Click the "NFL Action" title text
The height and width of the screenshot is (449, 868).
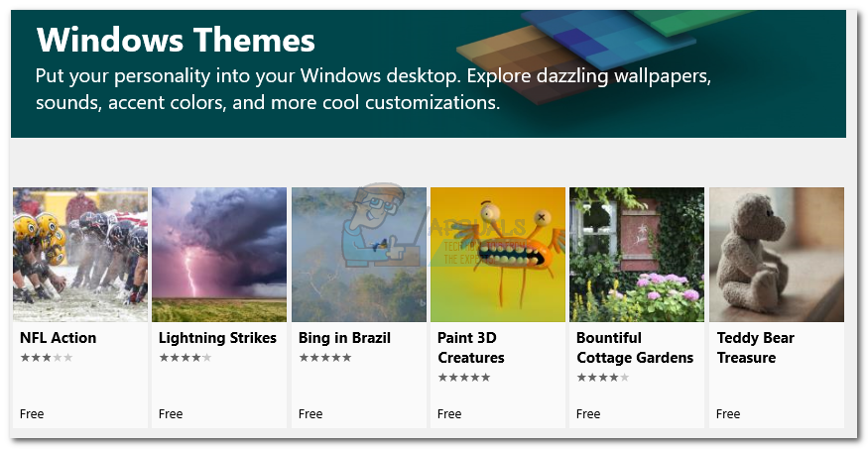59,338
